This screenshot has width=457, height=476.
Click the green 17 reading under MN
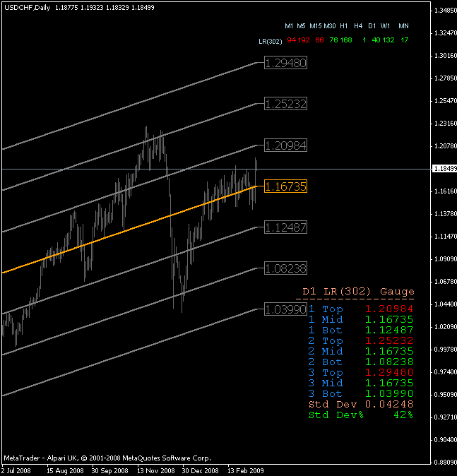point(404,40)
